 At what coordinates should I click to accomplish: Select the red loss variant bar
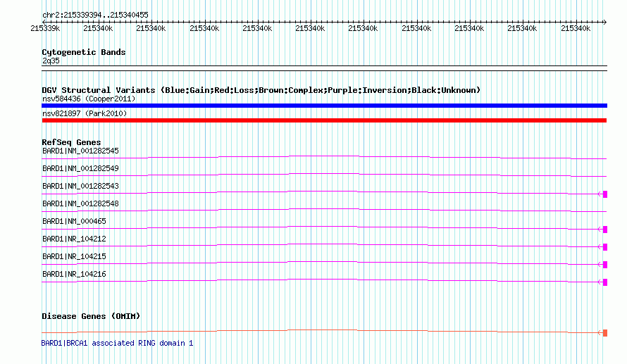tap(324, 120)
